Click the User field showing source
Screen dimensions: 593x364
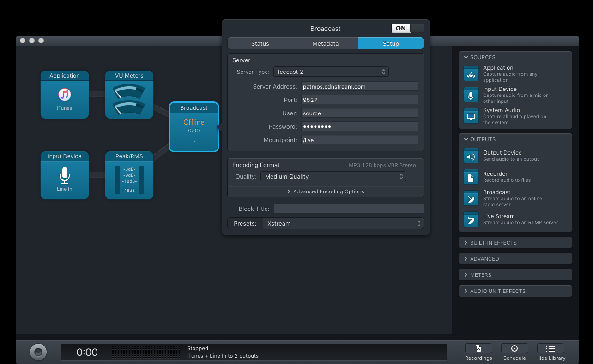click(360, 113)
